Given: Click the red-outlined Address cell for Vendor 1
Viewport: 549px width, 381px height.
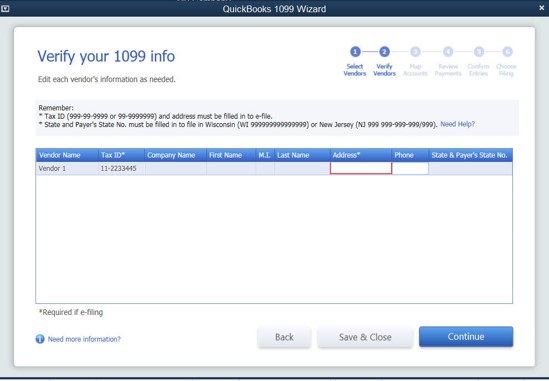Looking at the screenshot, I should 361,168.
